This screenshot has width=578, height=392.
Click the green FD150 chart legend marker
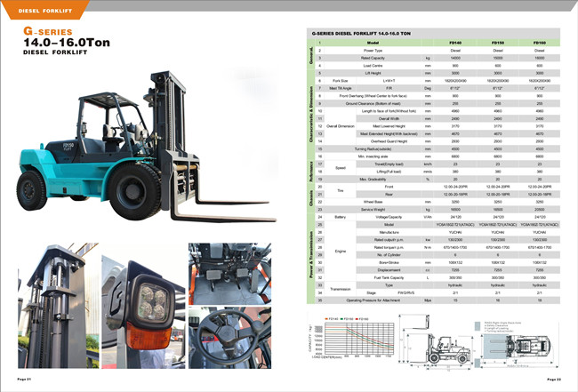coord(342,319)
